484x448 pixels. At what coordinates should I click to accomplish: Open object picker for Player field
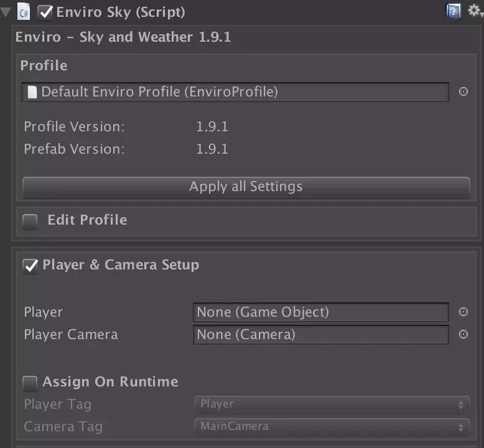click(463, 312)
